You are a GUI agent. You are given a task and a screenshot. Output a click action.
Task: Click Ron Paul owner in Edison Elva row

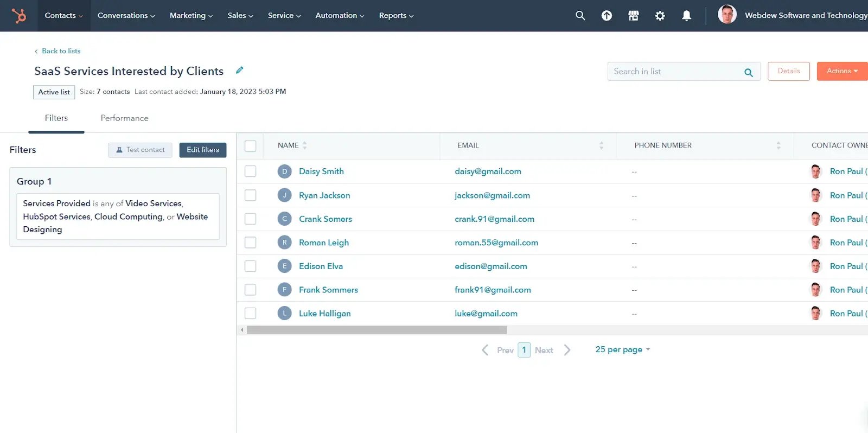[848, 266]
